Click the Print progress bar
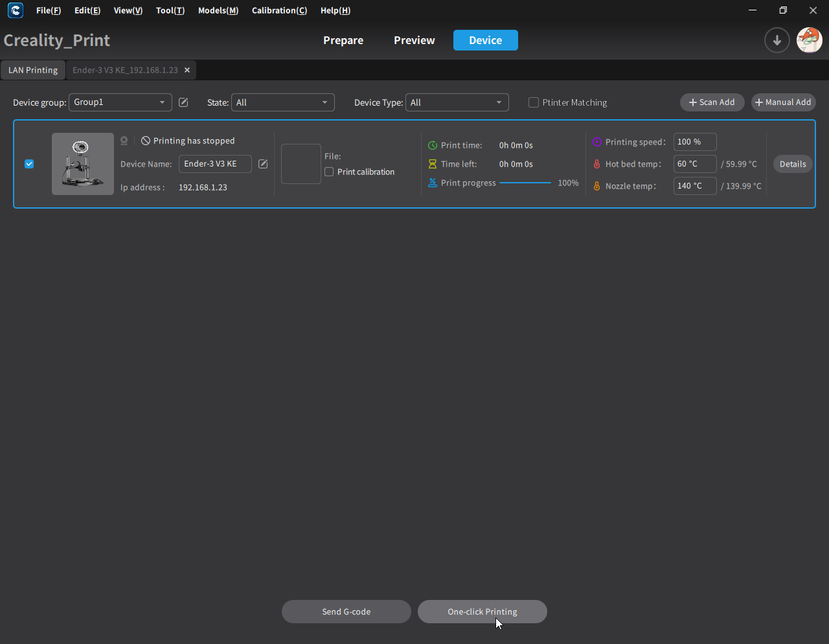This screenshot has width=829, height=644. 525,183
